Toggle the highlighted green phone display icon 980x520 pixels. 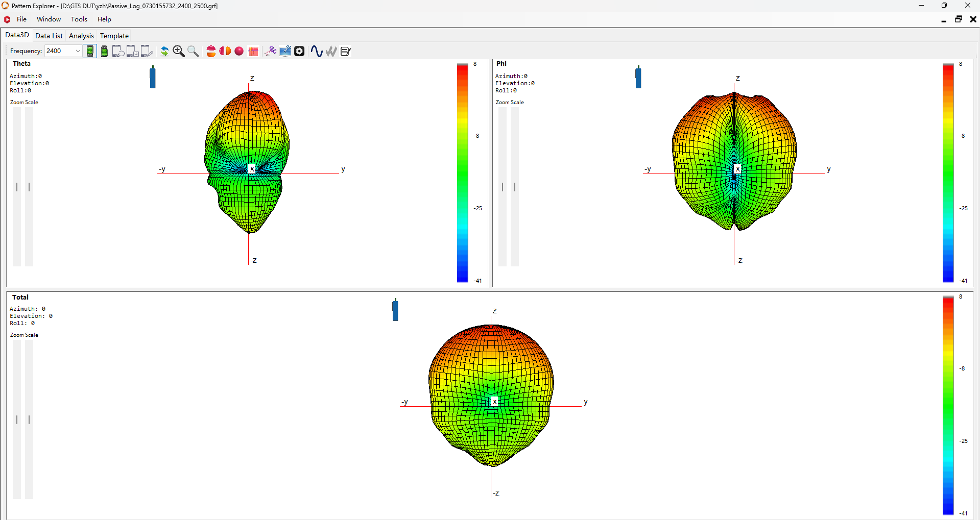coord(90,51)
